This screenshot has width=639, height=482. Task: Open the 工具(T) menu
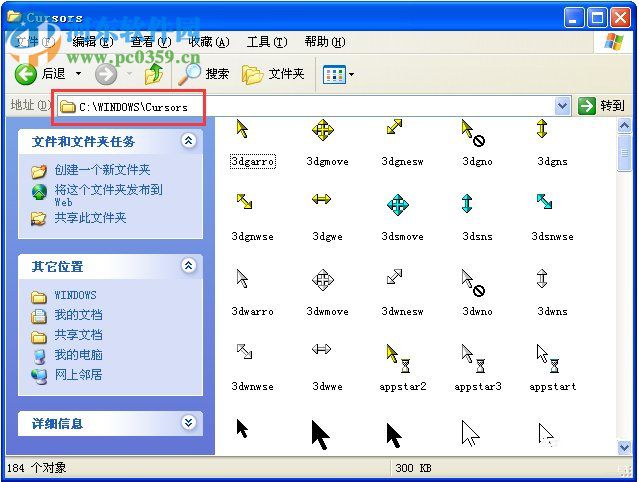click(267, 42)
